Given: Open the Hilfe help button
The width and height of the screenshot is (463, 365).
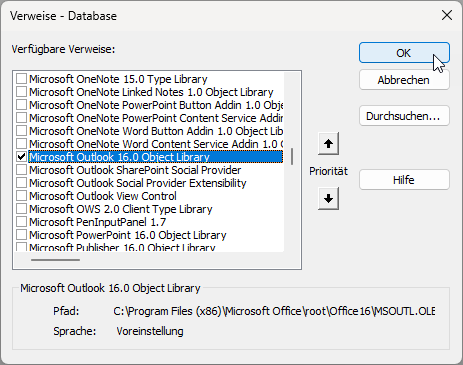Looking at the screenshot, I should (404, 180).
